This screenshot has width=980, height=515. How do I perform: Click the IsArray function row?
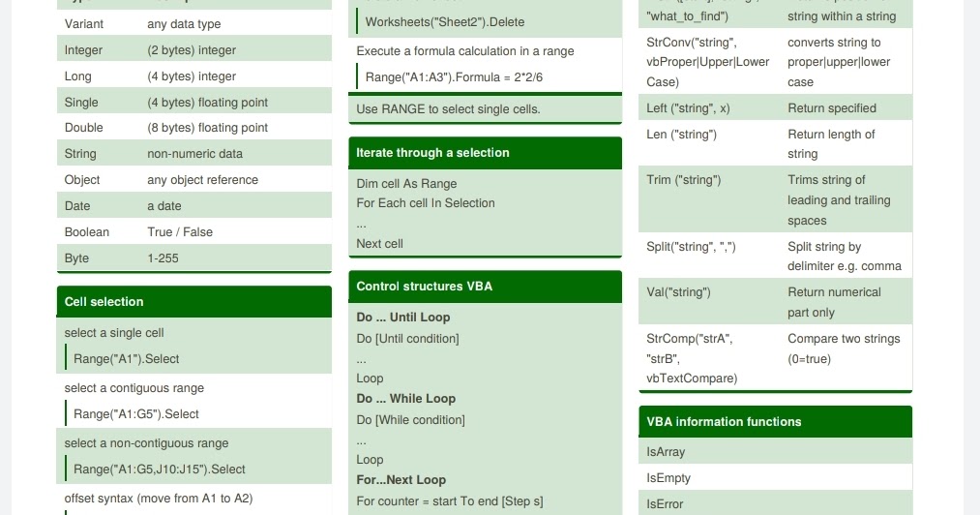(775, 452)
